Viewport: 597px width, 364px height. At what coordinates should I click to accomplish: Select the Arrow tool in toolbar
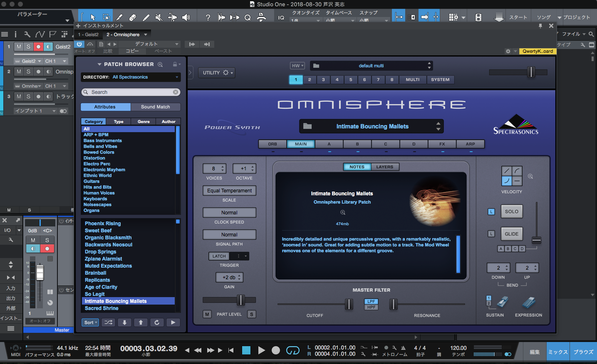click(93, 17)
